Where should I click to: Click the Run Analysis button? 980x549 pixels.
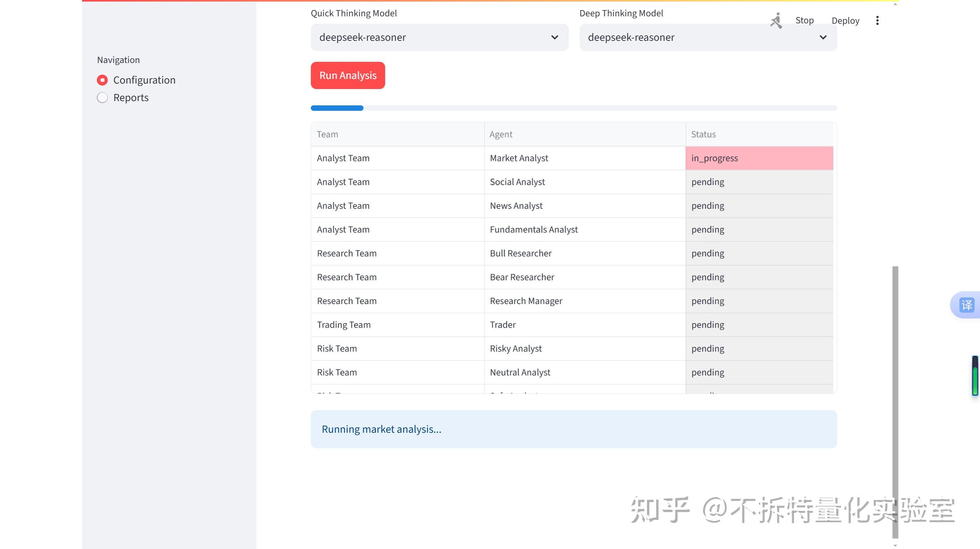(347, 75)
